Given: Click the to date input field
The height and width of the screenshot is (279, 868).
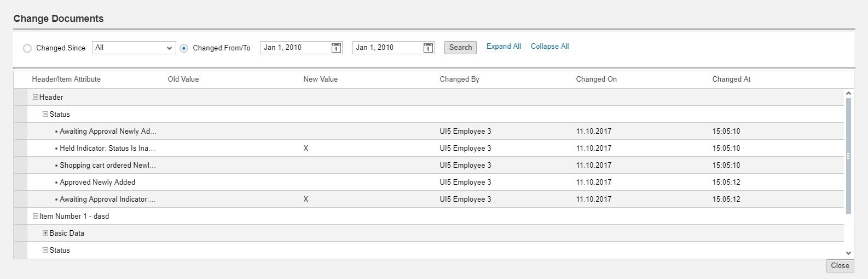Looking at the screenshot, I should (387, 48).
